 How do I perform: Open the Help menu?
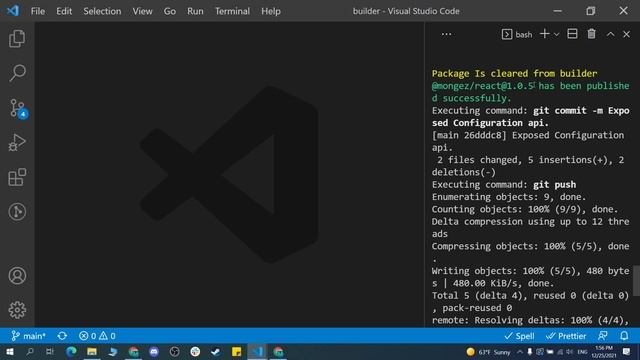271,11
